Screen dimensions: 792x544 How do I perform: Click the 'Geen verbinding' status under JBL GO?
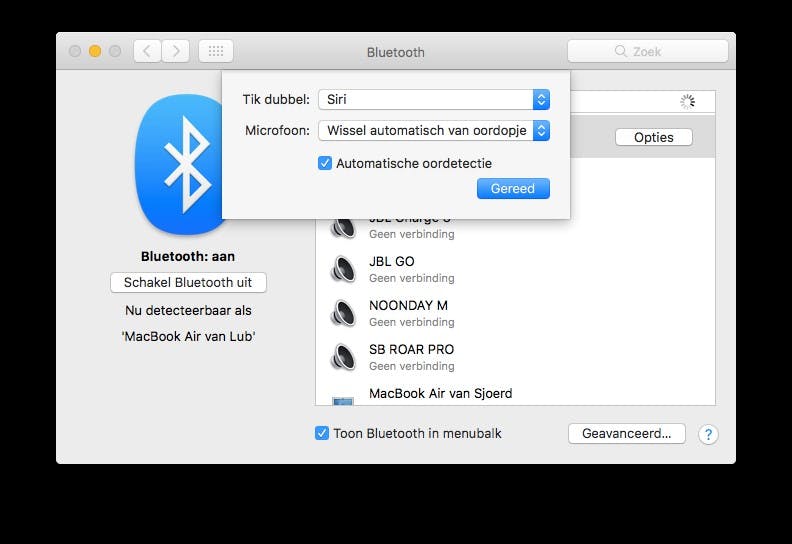coord(412,278)
